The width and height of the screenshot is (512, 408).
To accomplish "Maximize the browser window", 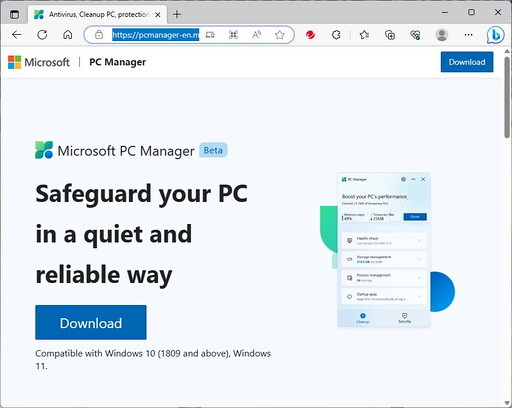I will (x=471, y=13).
